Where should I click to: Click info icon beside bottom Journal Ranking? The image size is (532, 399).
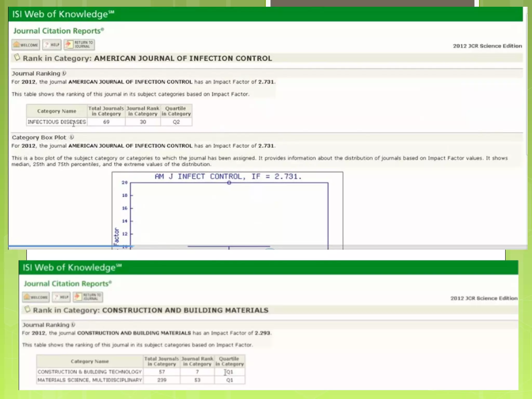[x=73, y=325]
